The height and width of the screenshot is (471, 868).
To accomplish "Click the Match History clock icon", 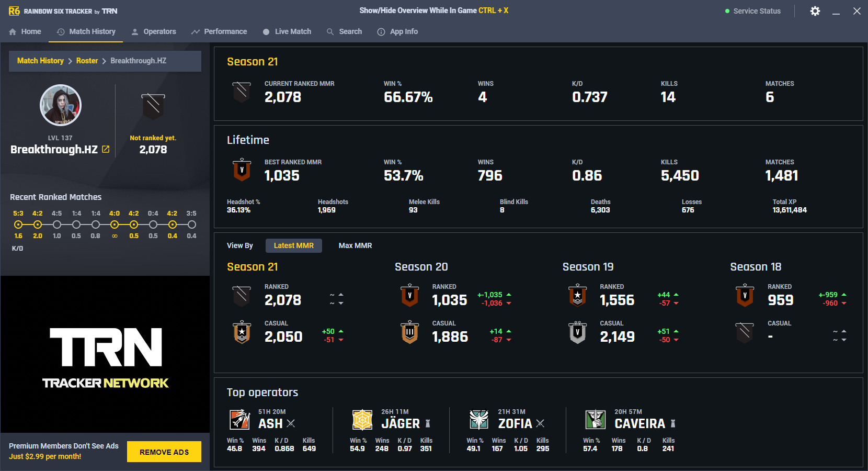I will pos(61,32).
